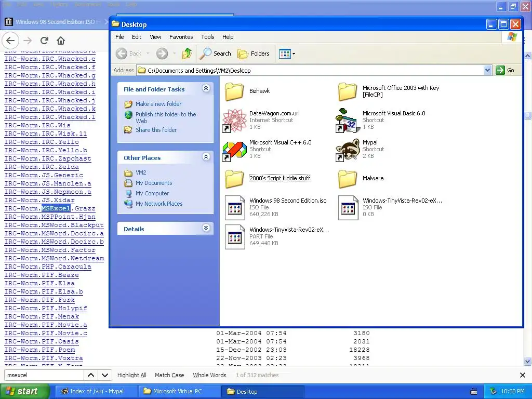The image size is (532, 399).
Task: Toggle Highlight All in find bar
Action: (131, 375)
